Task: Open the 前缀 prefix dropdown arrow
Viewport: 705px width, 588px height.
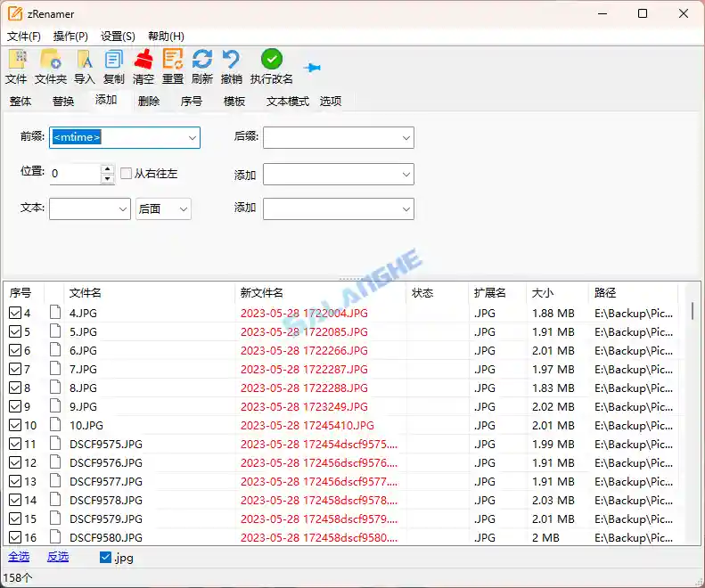Action: pyautogui.click(x=192, y=137)
